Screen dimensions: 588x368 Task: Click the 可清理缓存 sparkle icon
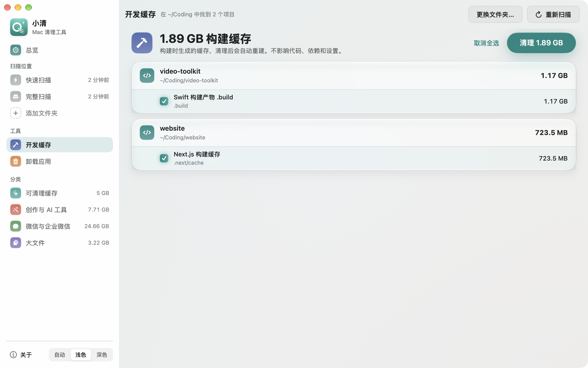tap(16, 193)
